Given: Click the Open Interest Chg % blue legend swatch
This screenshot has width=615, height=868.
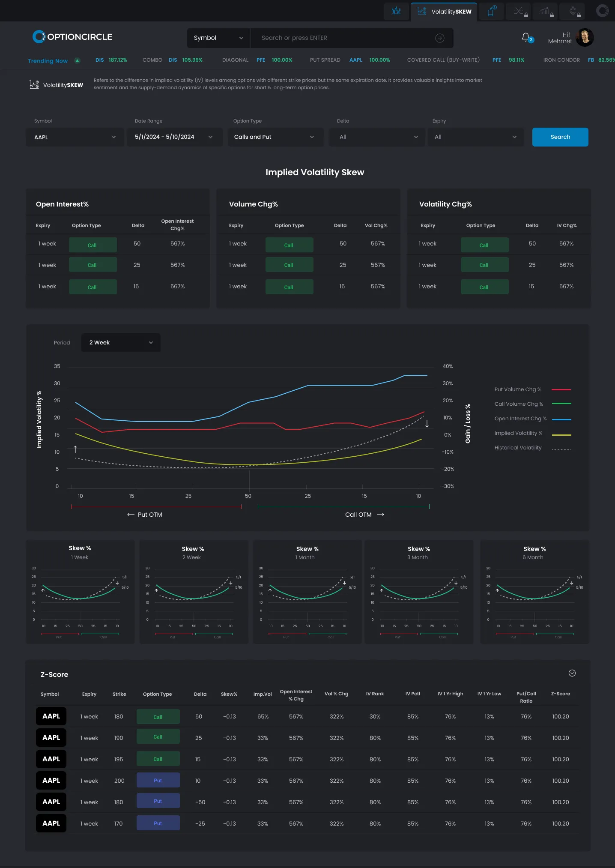Looking at the screenshot, I should point(561,419).
